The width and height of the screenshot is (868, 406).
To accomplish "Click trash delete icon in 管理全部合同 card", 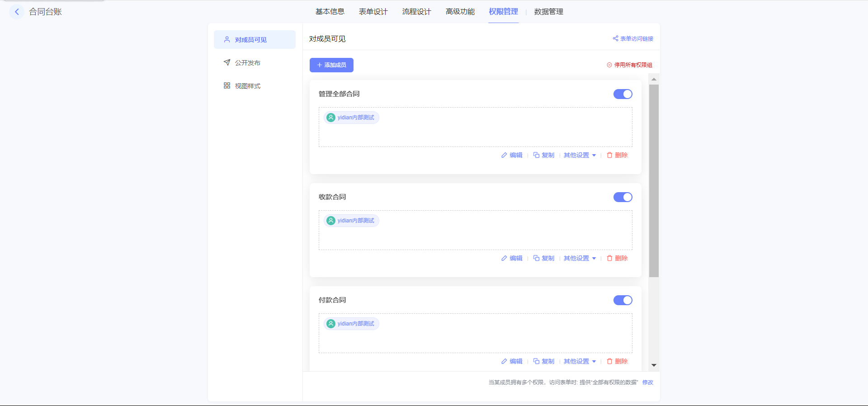I will (609, 155).
